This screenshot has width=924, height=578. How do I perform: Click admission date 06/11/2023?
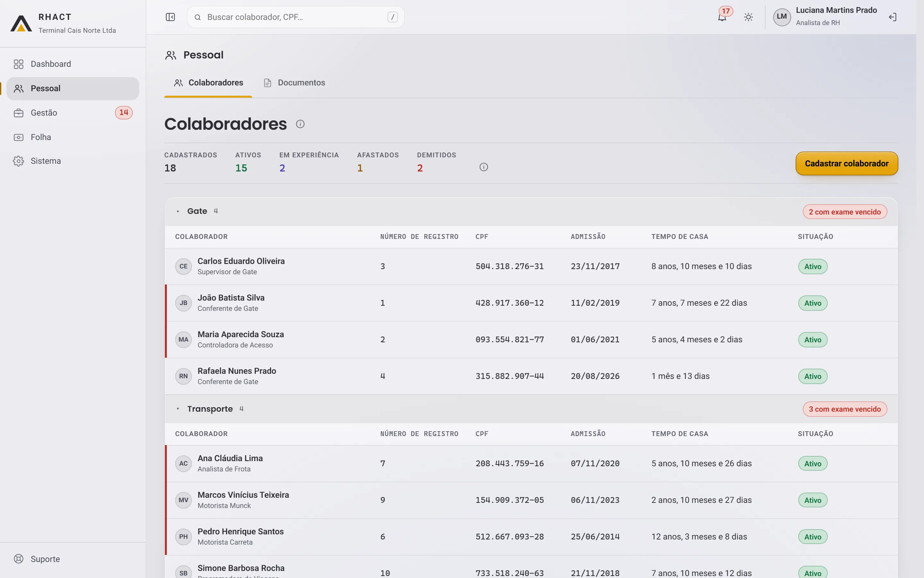pos(595,500)
